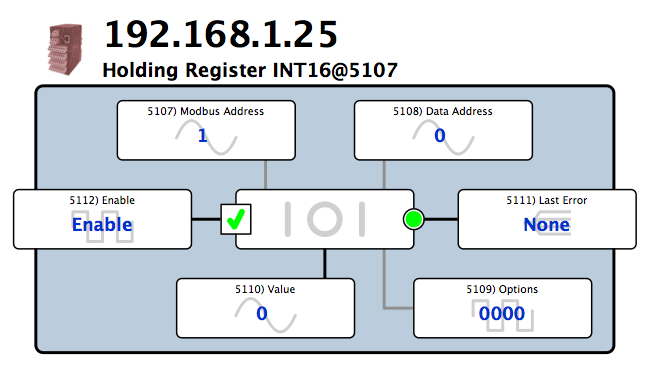Open the 5110 Value parameter box
This screenshot has height=375, width=650.
coord(265,308)
